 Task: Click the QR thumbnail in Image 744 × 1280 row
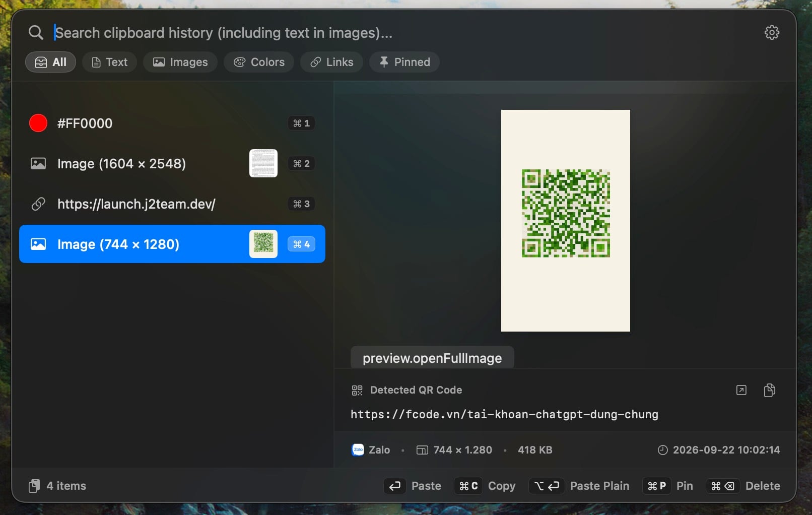tap(263, 244)
